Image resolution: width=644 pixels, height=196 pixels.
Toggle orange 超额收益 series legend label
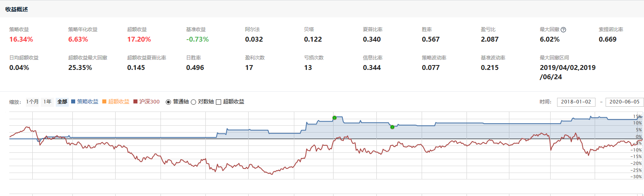[x=119, y=102]
